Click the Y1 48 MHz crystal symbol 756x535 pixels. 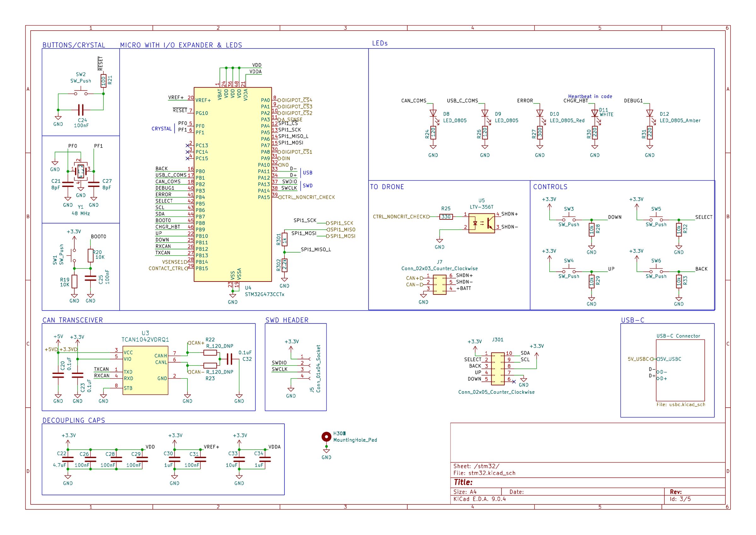point(81,171)
